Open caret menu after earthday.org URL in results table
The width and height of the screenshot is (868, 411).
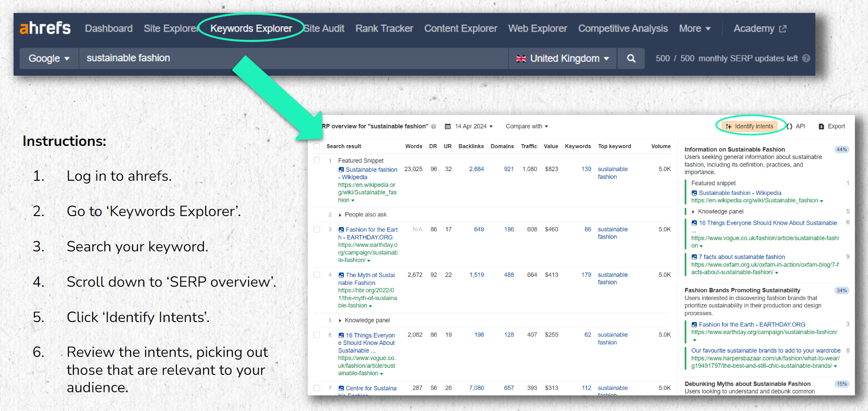click(x=369, y=261)
